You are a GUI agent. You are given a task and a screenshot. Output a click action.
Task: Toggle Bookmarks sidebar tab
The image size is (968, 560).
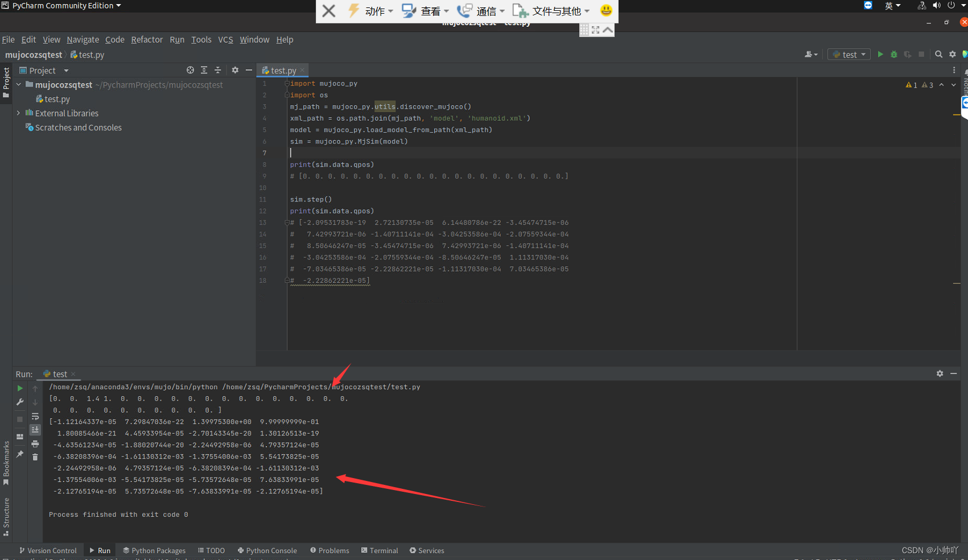6,463
